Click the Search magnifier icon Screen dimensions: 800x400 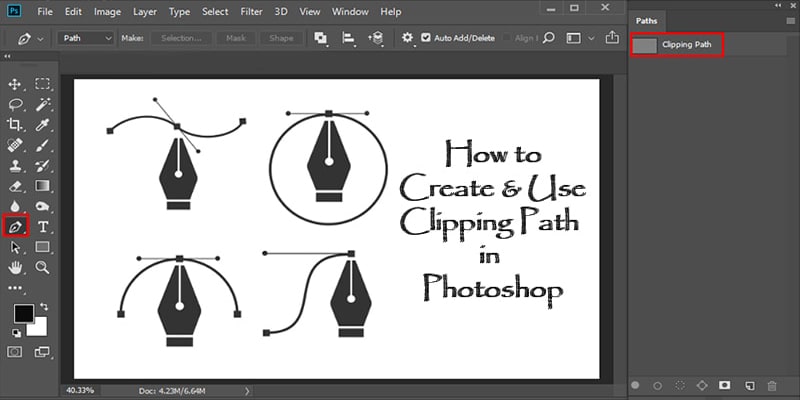(x=548, y=38)
